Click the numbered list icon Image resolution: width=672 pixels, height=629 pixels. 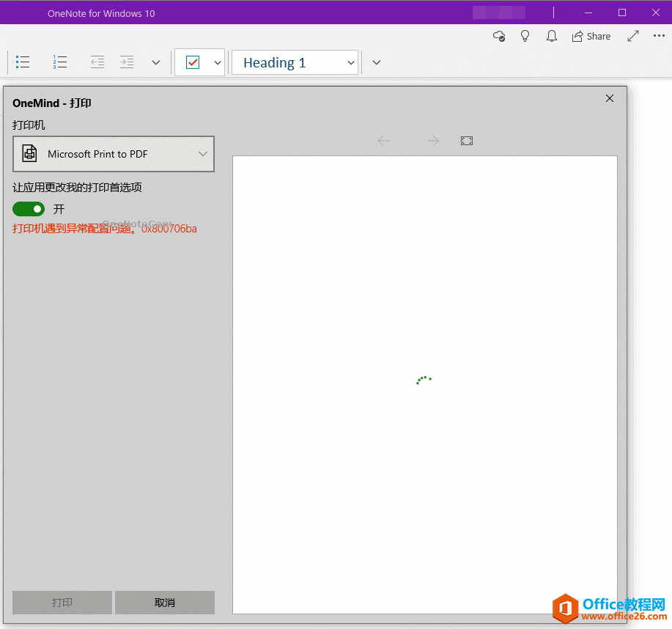pos(60,62)
